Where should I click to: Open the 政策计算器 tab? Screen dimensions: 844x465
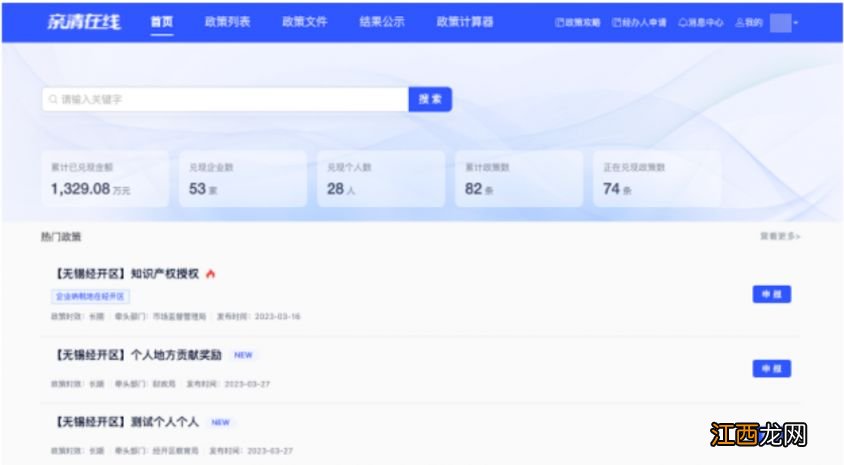coord(465,22)
